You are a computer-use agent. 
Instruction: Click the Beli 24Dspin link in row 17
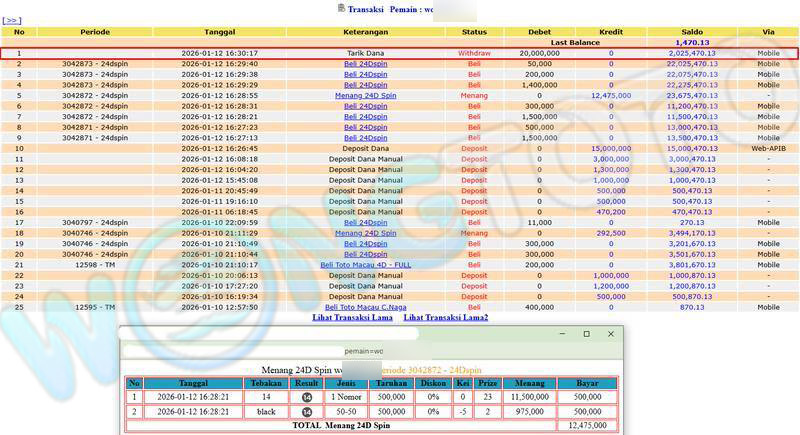364,223
